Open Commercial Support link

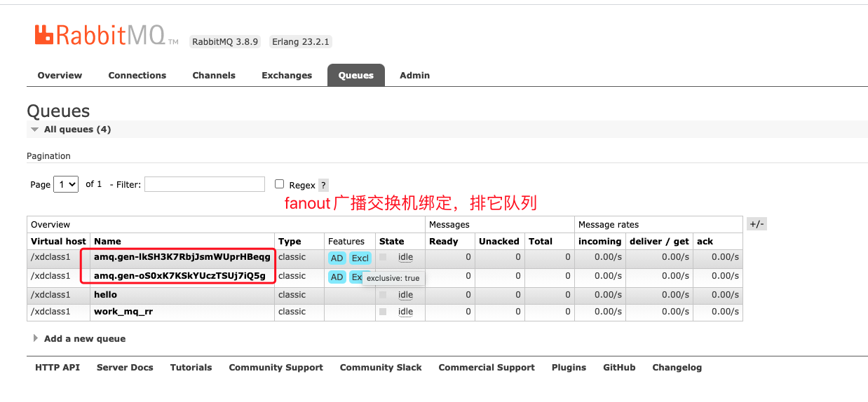click(x=487, y=367)
